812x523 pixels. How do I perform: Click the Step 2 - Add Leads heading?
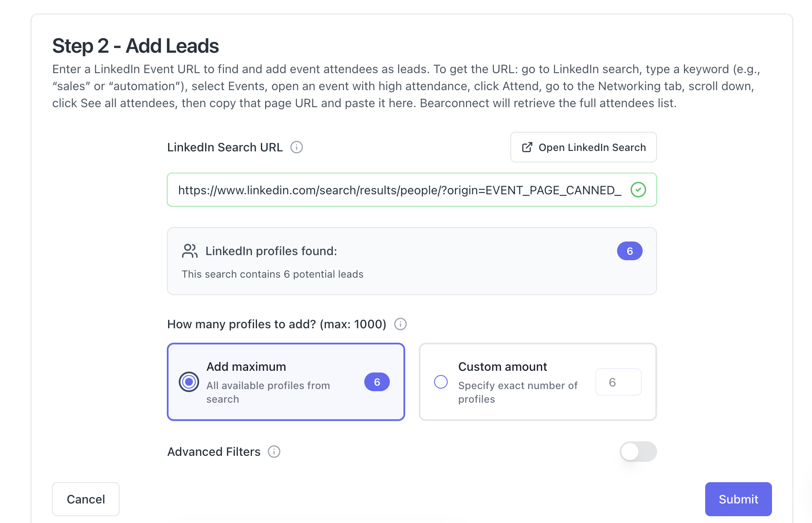(135, 46)
